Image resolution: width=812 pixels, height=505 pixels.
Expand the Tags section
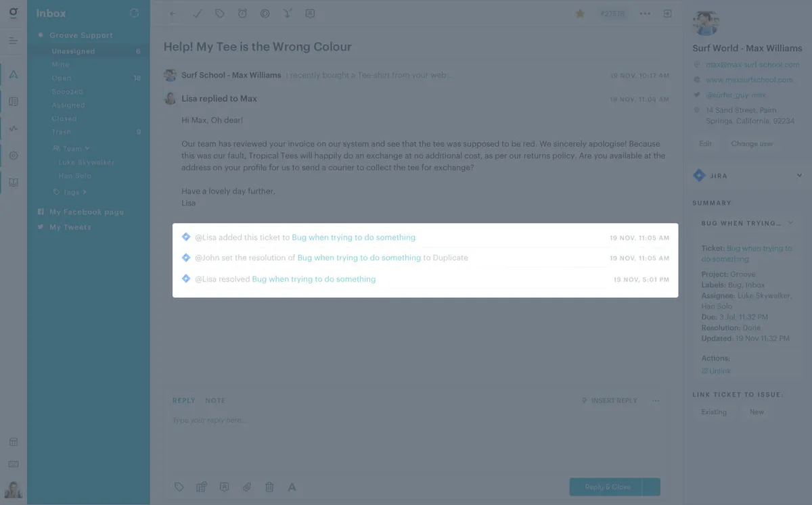tap(71, 192)
